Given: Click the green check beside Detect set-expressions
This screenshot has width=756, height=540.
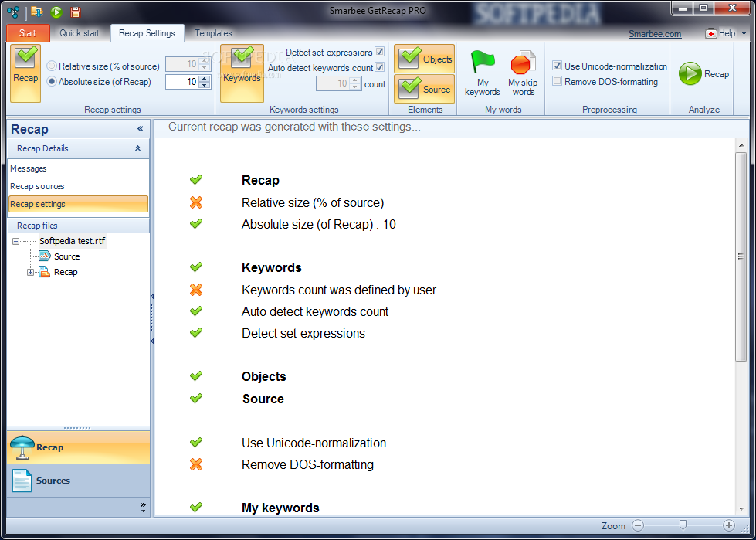Looking at the screenshot, I should pos(195,332).
